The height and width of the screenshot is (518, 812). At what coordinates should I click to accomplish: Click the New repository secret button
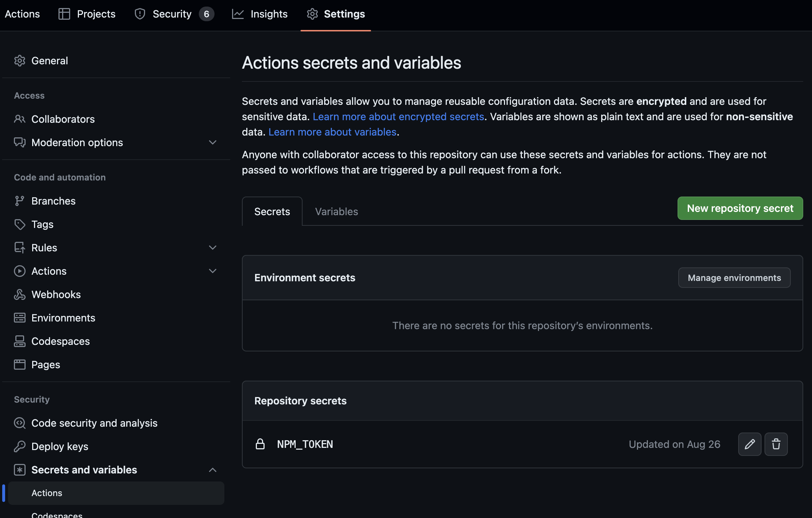click(740, 208)
